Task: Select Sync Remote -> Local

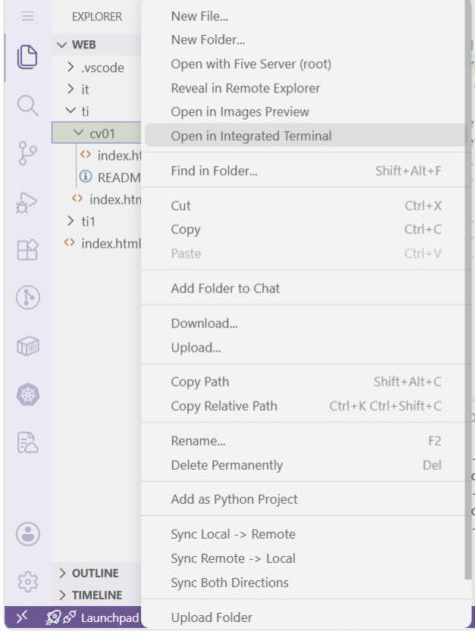Action: (304, 559)
